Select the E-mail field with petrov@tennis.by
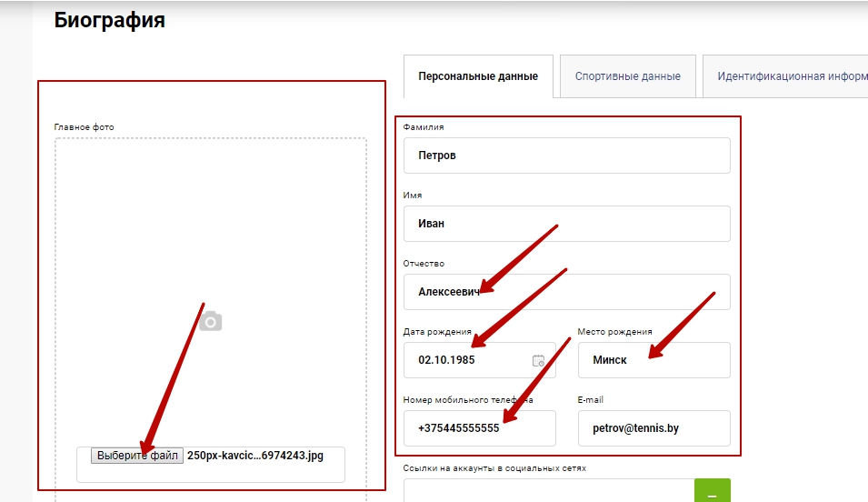Viewport: 868px width, 502px height. (653, 428)
